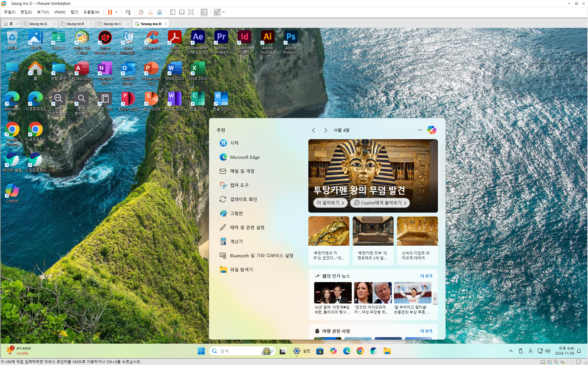588x365 pixels.
Task: Click Send Ctrl+Alt+Del toolbar icon
Action: pos(128,12)
